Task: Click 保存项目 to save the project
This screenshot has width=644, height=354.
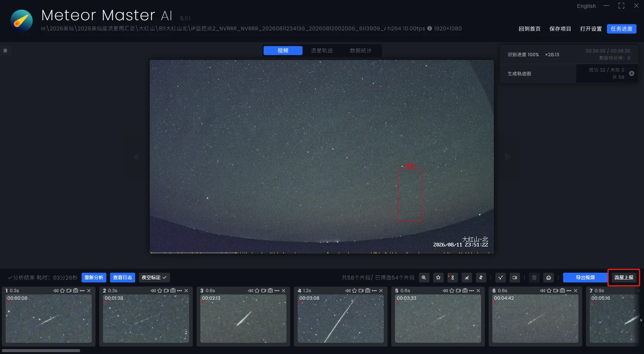Action: click(x=560, y=29)
